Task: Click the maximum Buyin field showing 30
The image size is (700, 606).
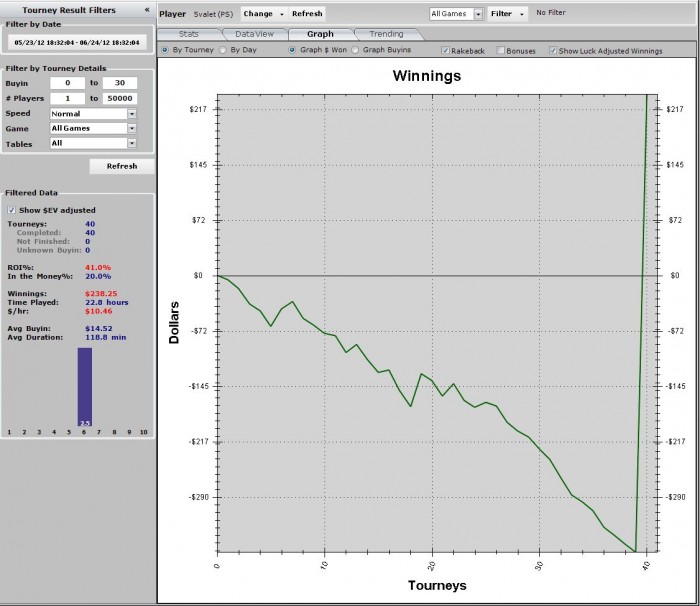Action: [120, 83]
